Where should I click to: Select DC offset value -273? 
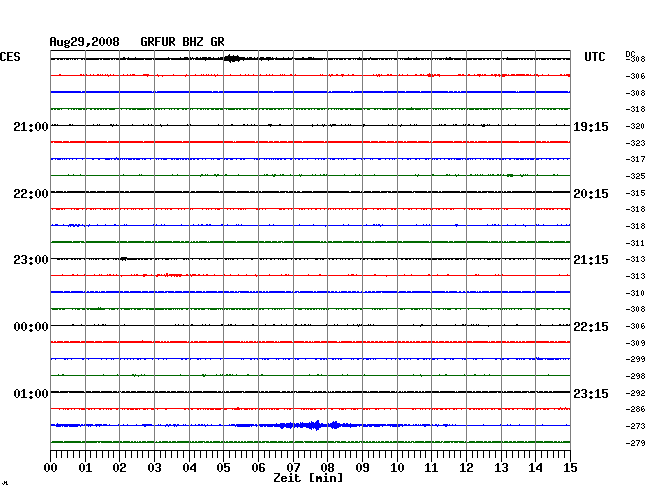point(635,426)
